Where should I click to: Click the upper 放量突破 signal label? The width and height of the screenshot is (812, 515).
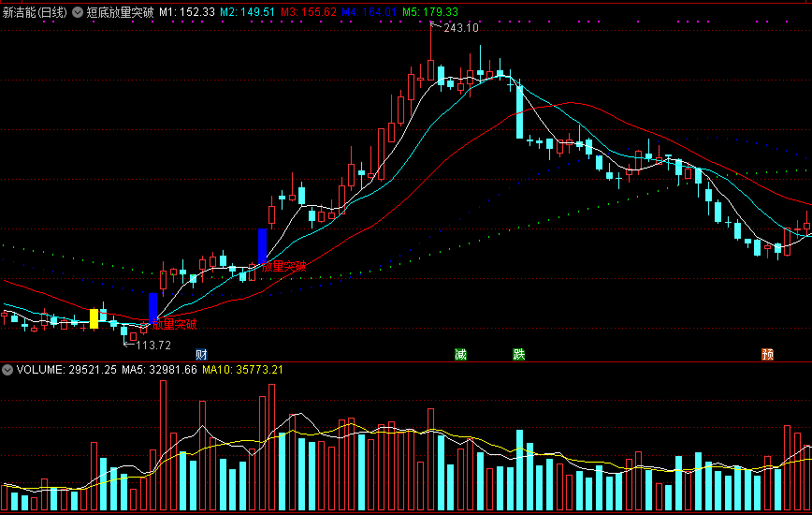(x=283, y=266)
